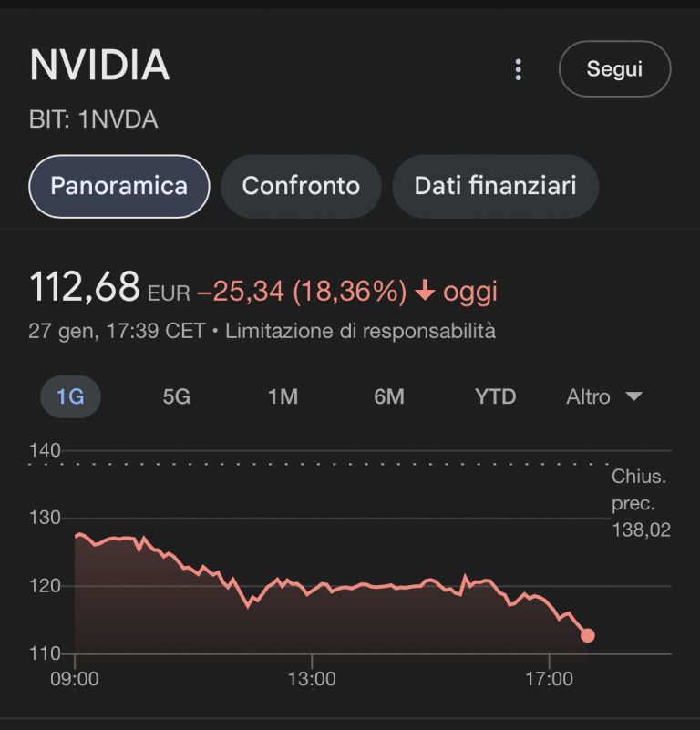Expand the Altro range dropdown
This screenshot has height=730, width=700.
pos(604,396)
